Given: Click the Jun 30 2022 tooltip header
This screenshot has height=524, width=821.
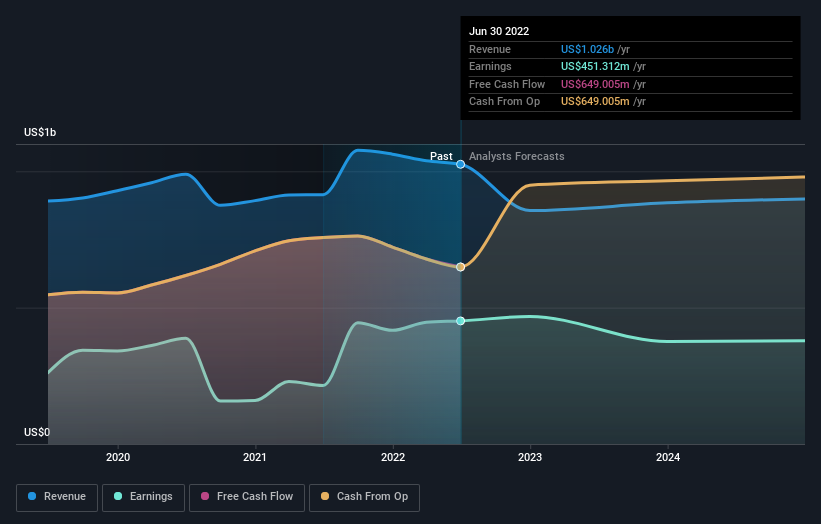Looking at the screenshot, I should pos(499,31).
